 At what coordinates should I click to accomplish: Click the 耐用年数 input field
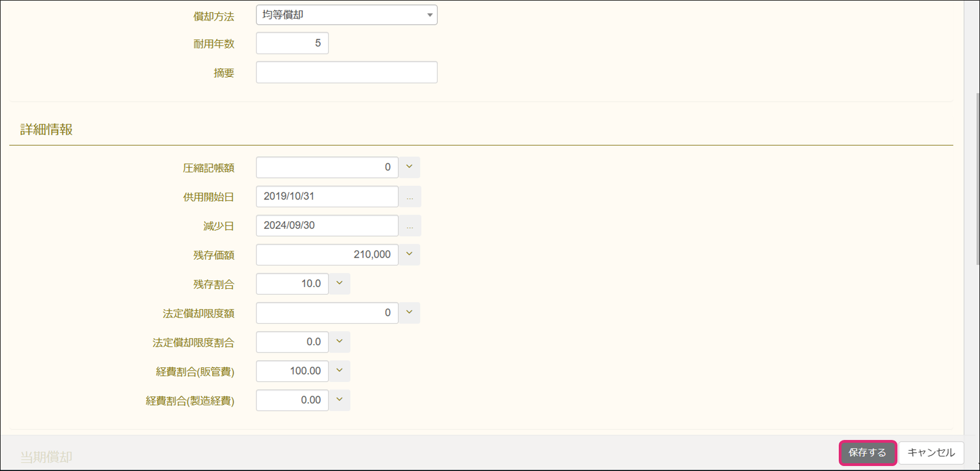tap(292, 43)
